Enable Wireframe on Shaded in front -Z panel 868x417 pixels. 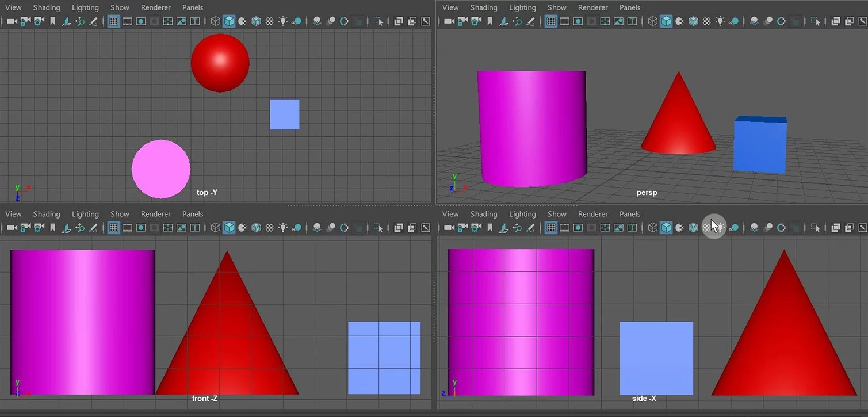(256, 228)
